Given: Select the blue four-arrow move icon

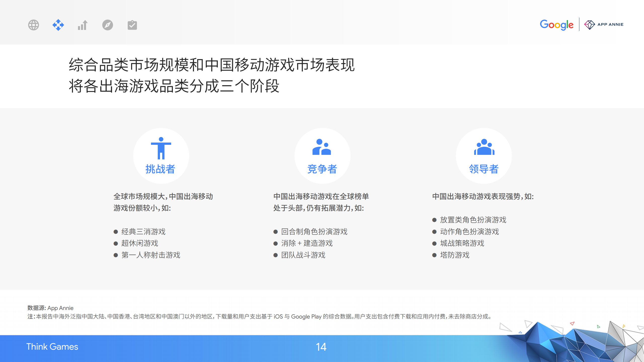Looking at the screenshot, I should tap(58, 25).
